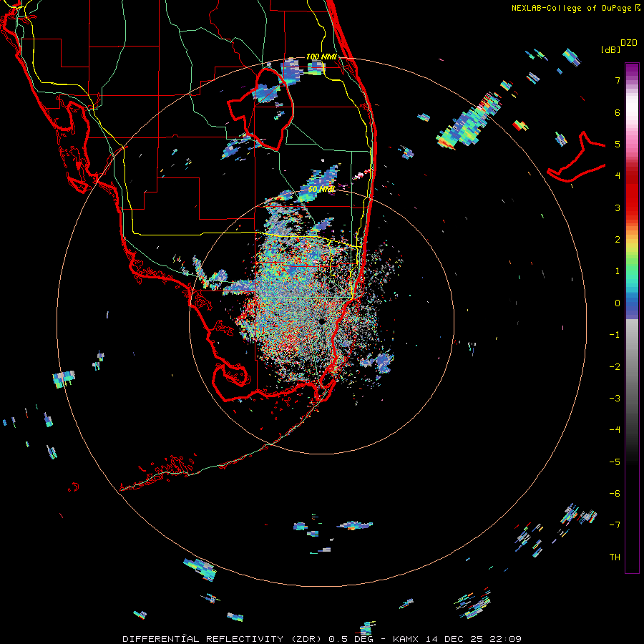Click the 1 tick label on the scale
This screenshot has width=644, height=644.
pos(618,271)
